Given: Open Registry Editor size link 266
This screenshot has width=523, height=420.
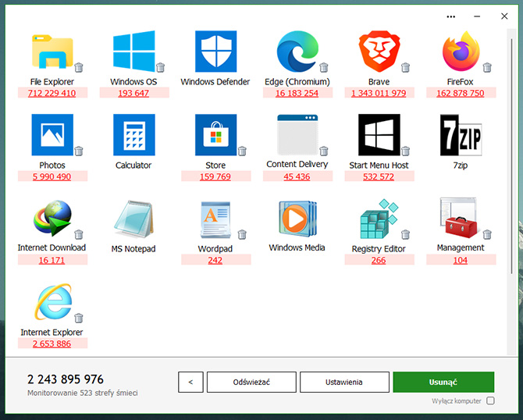Looking at the screenshot, I should click(x=379, y=260).
